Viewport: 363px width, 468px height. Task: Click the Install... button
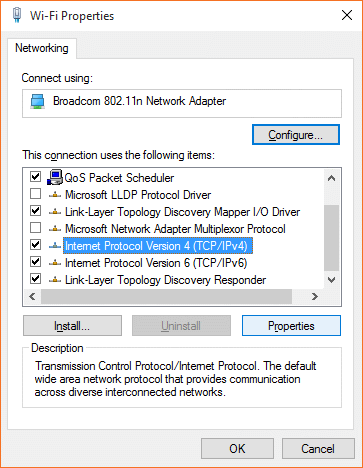tap(72, 326)
